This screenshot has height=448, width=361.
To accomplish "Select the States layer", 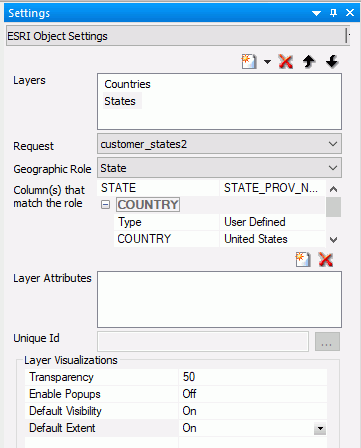I will [x=120, y=101].
